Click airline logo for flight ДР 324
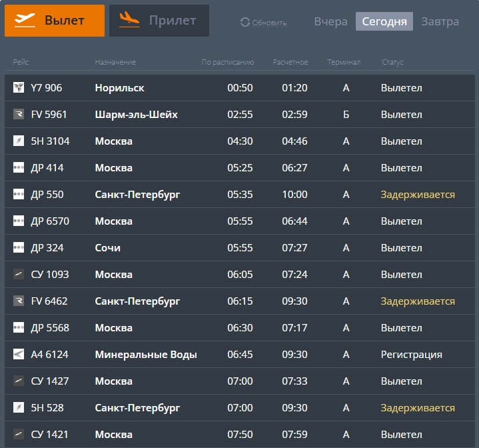 tap(19, 247)
